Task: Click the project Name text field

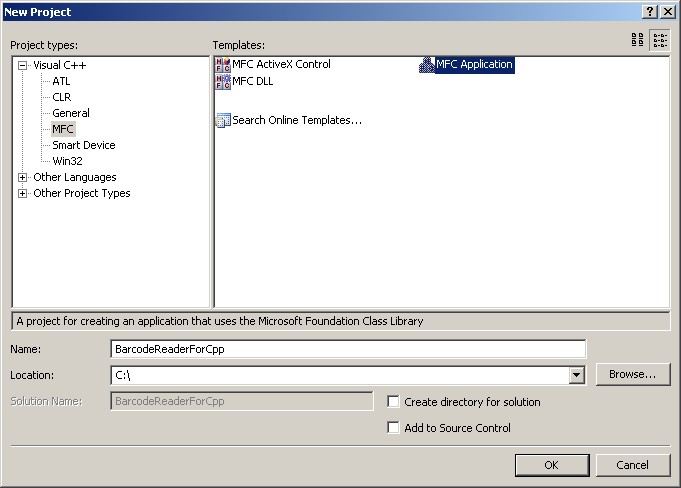Action: point(348,349)
